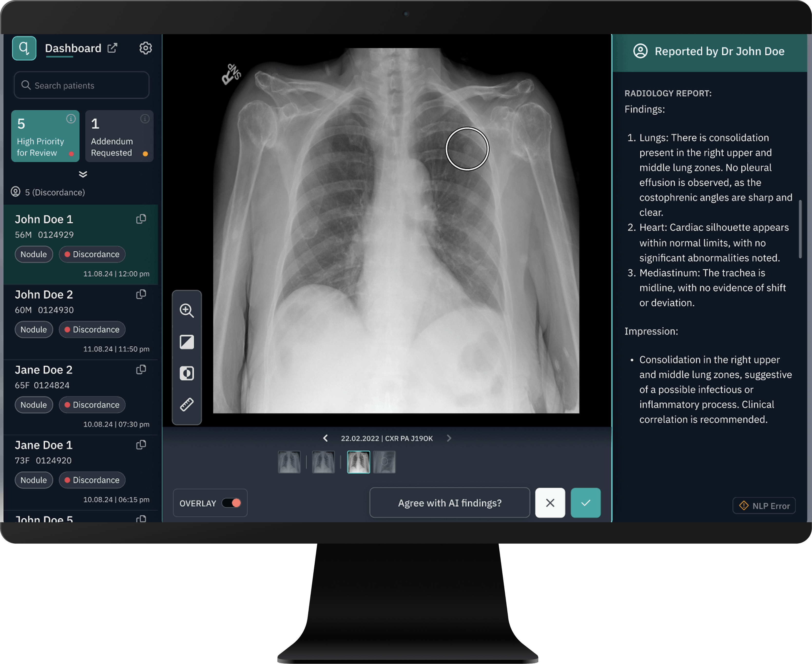Reject AI findings with X button
Image resolution: width=812 pixels, height=664 pixels.
point(550,503)
